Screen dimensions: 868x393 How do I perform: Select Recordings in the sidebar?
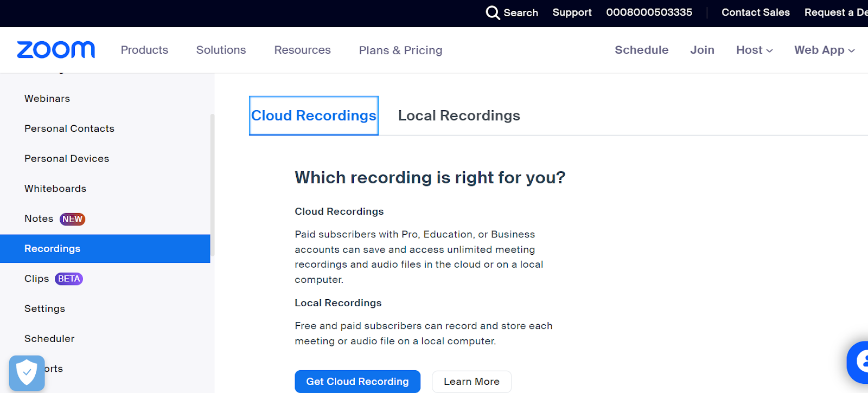(x=105, y=249)
